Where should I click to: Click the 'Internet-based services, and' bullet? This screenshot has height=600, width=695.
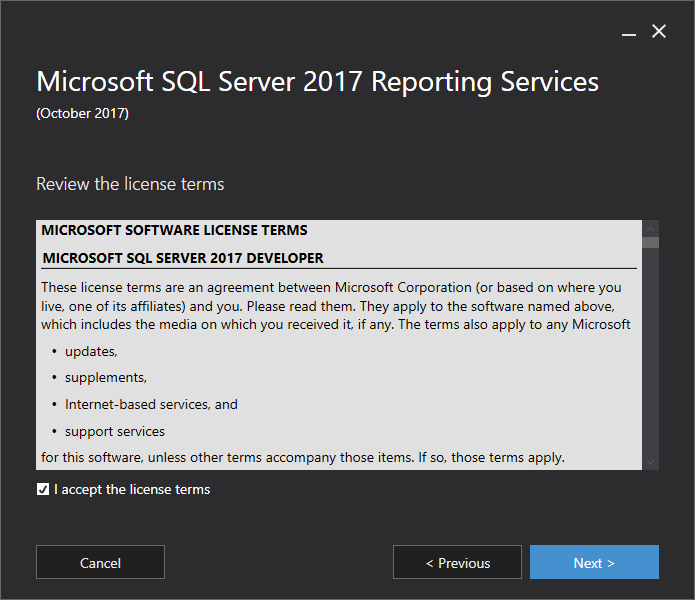[151, 404]
